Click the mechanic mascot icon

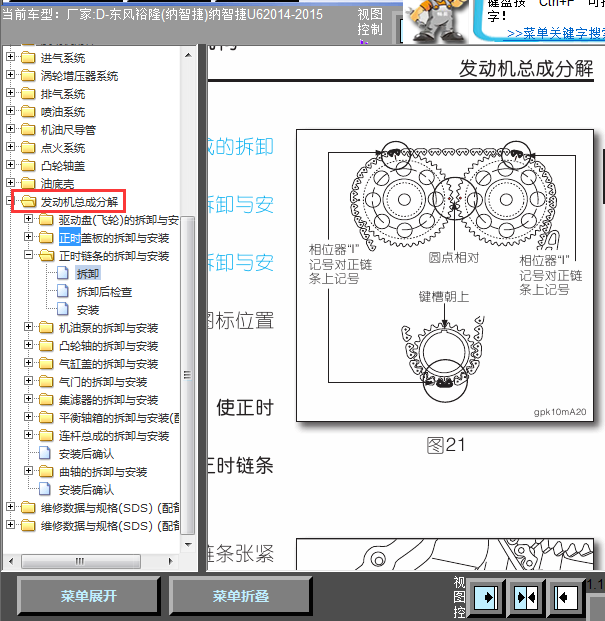point(436,21)
